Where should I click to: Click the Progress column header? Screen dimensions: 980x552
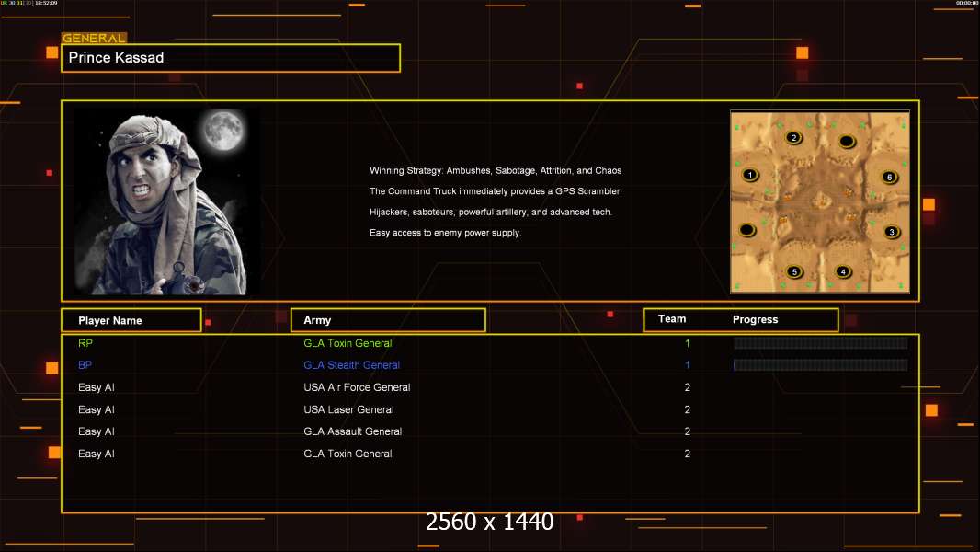point(755,320)
